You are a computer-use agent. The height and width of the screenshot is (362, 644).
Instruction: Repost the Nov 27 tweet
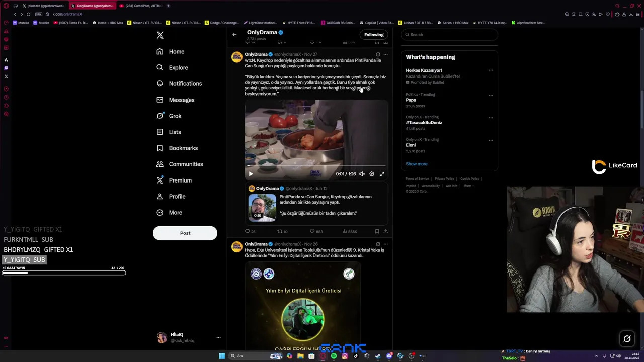pyautogui.click(x=282, y=231)
